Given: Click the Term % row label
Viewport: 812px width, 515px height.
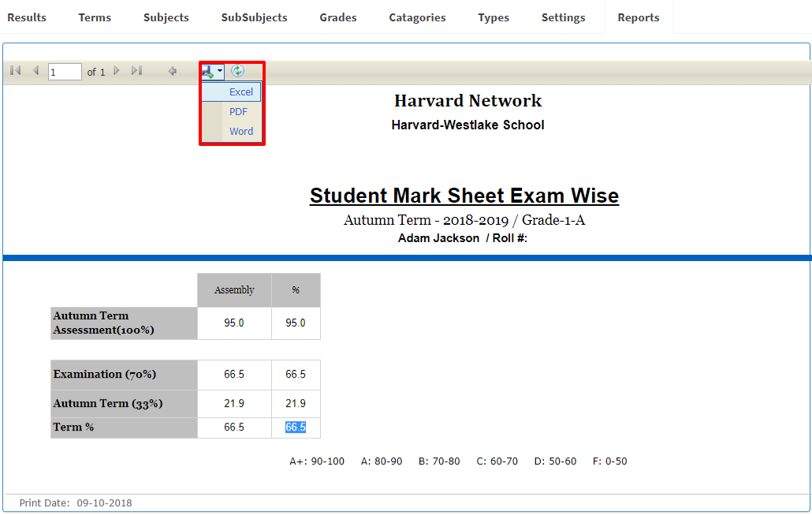Looking at the screenshot, I should [124, 427].
